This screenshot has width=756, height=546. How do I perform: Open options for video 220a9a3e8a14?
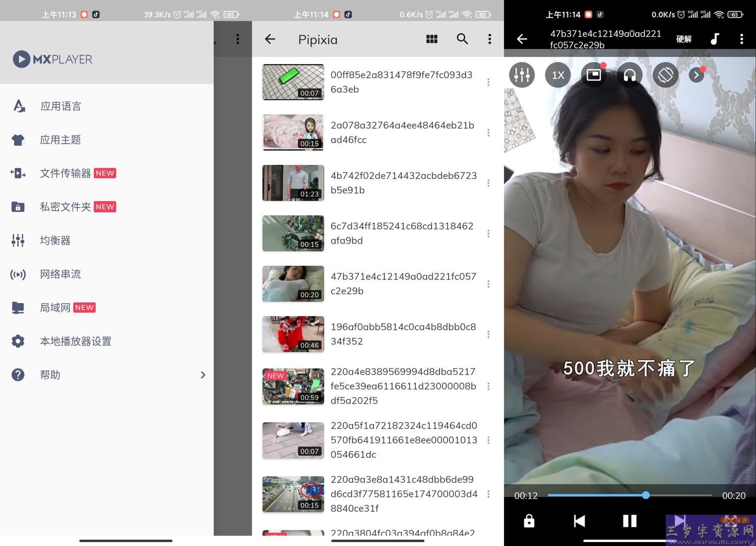[488, 494]
